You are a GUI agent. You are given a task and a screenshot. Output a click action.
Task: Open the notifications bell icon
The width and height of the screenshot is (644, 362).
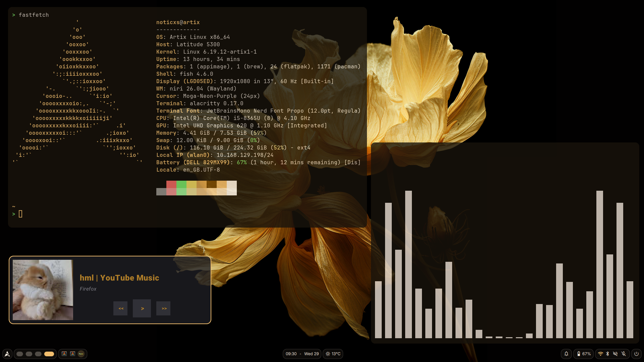point(566,354)
